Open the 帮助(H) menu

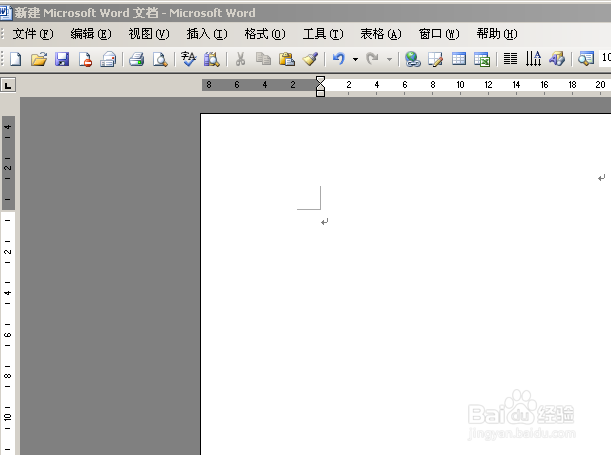click(x=497, y=34)
